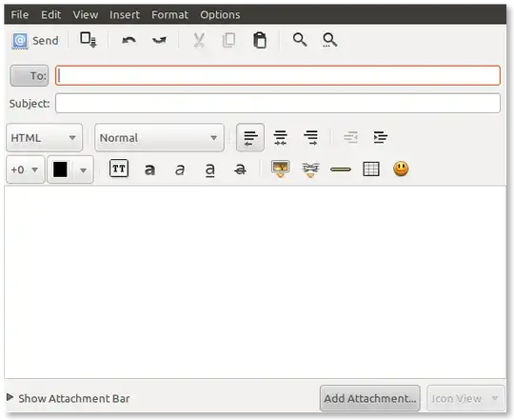
Task: Expand Show Attachment Bar
Action: point(69,398)
